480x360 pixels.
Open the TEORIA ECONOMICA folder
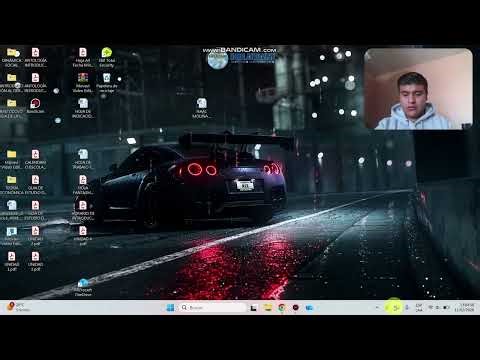point(12,185)
